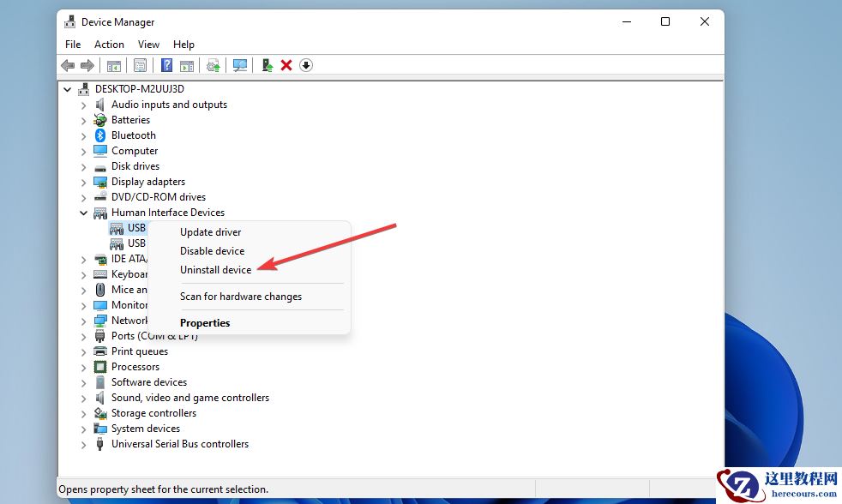Image resolution: width=842 pixels, height=504 pixels.
Task: Open the View menu
Action: [x=148, y=44]
